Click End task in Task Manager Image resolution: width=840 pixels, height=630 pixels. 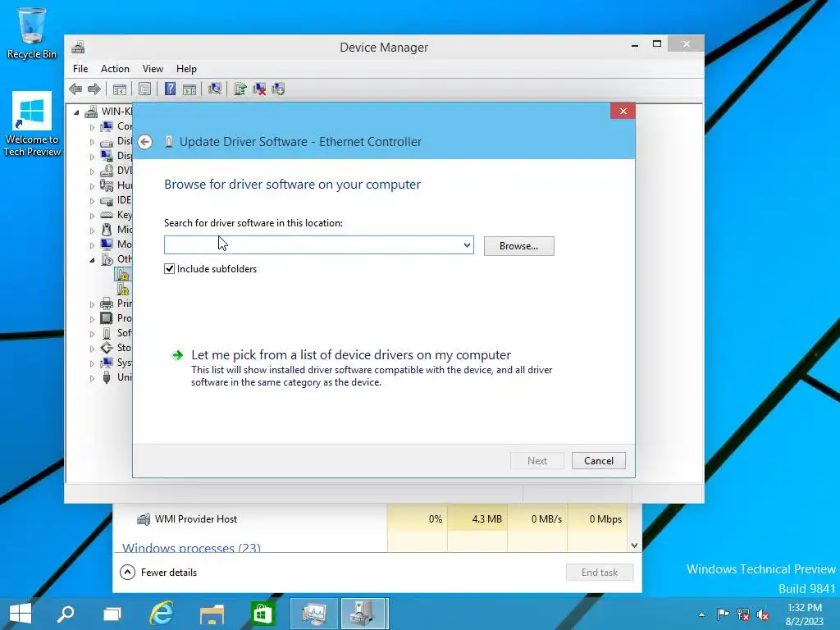click(600, 572)
